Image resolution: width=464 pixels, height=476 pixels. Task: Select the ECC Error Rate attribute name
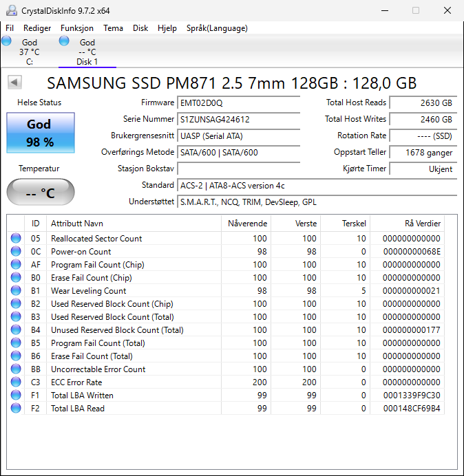click(76, 382)
